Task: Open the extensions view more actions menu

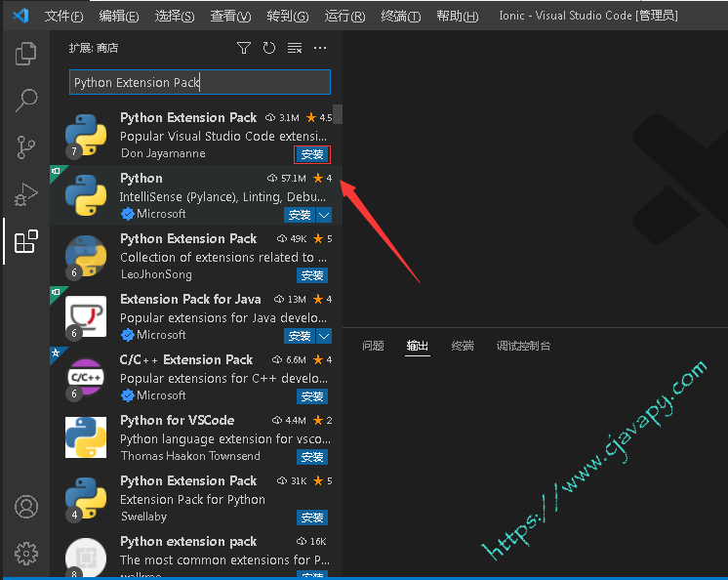Action: tap(320, 48)
